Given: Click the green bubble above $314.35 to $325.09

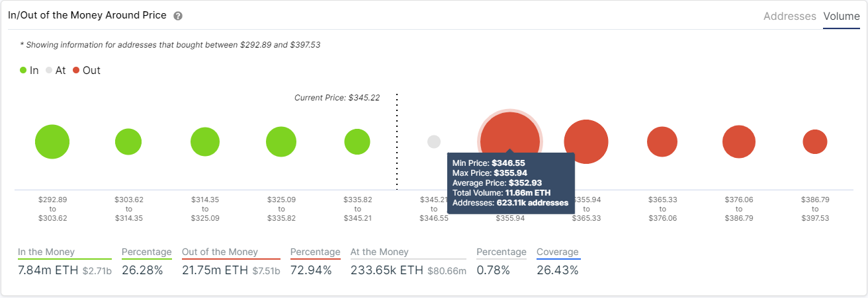Looking at the screenshot, I should tap(205, 141).
